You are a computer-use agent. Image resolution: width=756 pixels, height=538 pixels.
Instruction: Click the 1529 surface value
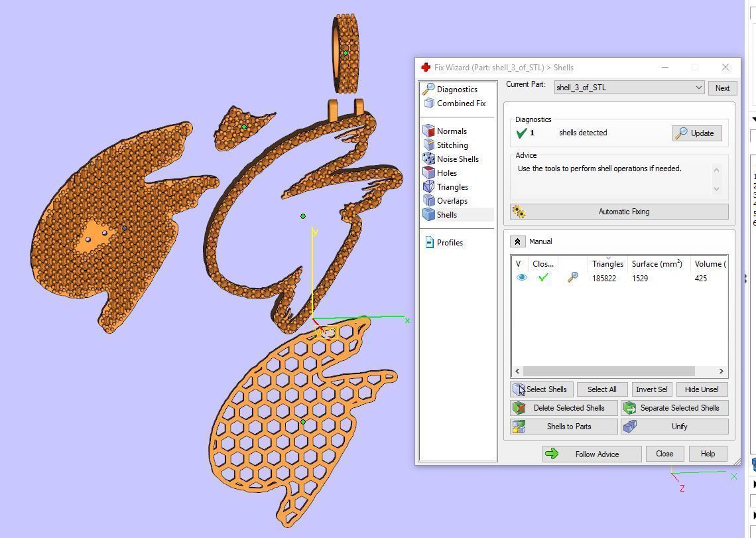pos(640,279)
